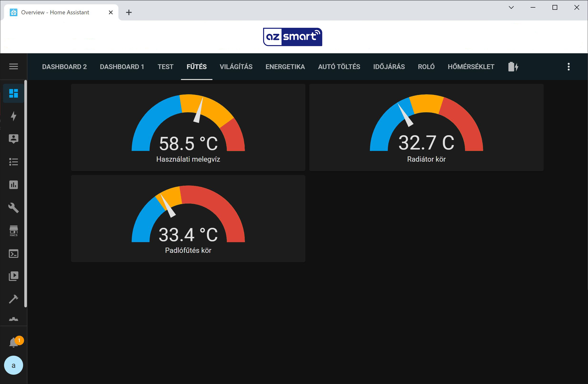
Task: Open the battery charging tab icon
Action: 513,67
